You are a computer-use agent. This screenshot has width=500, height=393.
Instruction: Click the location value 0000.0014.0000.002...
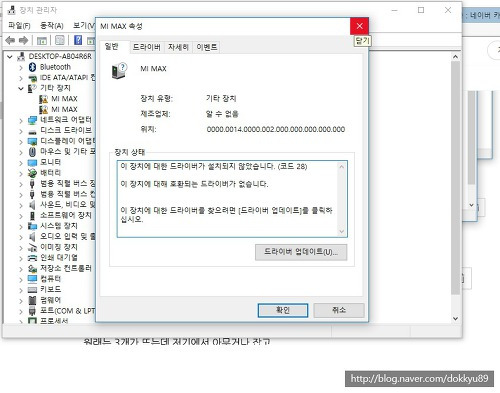[276, 129]
